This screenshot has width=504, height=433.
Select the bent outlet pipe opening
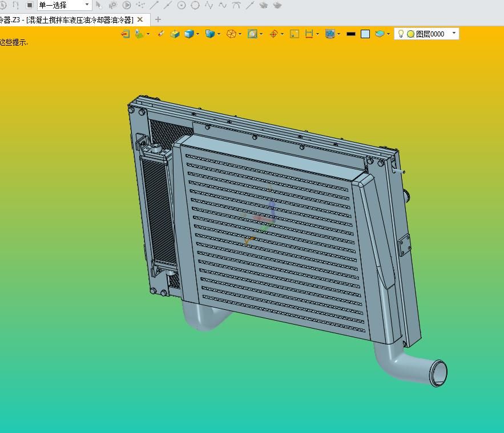438,373
